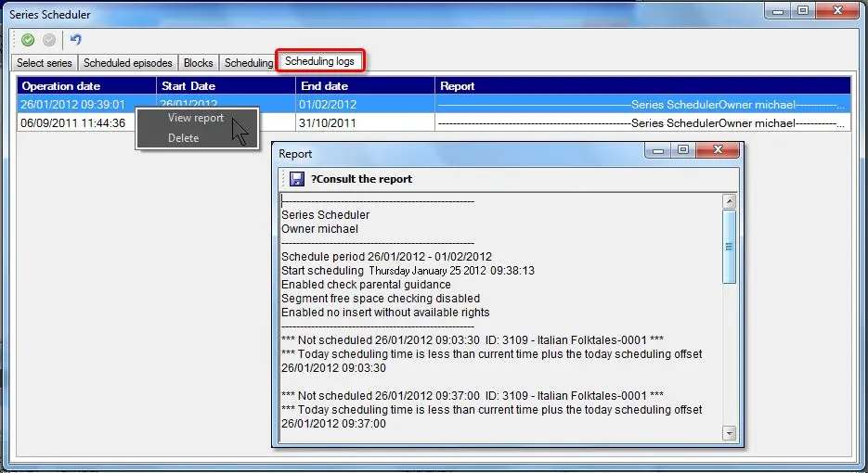
Task: Click the blue undo arrow icon
Action: (76, 40)
